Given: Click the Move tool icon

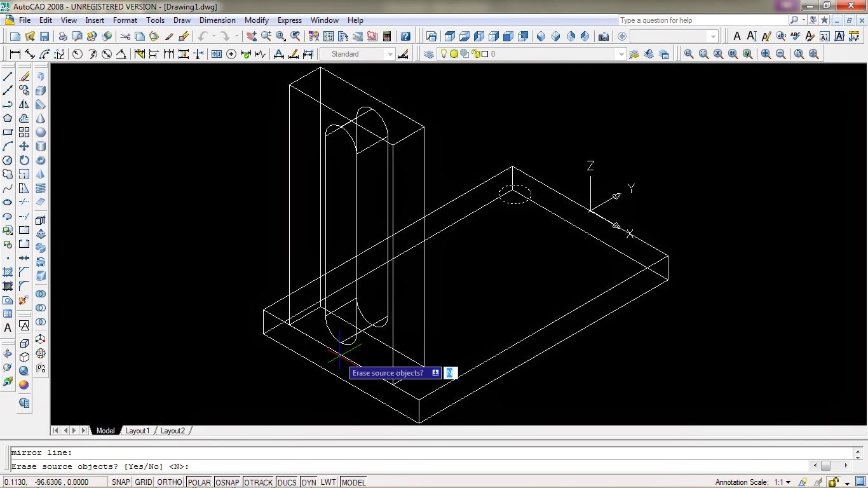Looking at the screenshot, I should [x=24, y=146].
